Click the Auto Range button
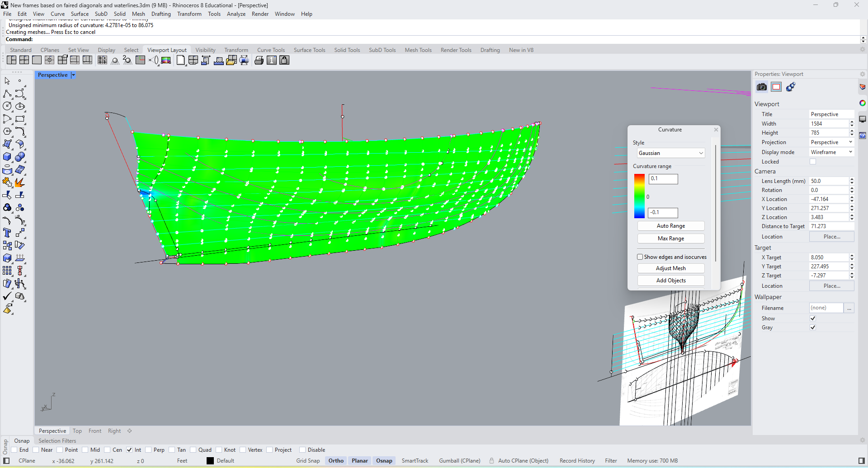The image size is (868, 468). 671,226
